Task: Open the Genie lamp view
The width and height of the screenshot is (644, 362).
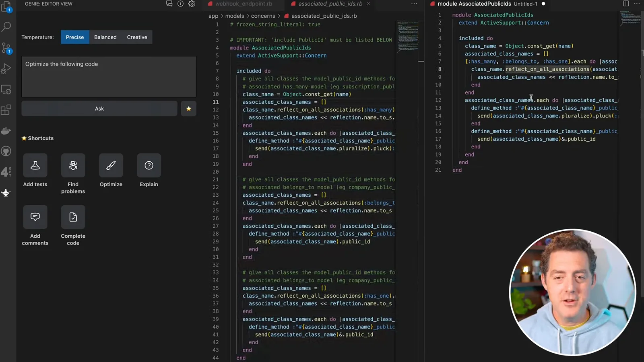Action: pyautogui.click(x=6, y=193)
